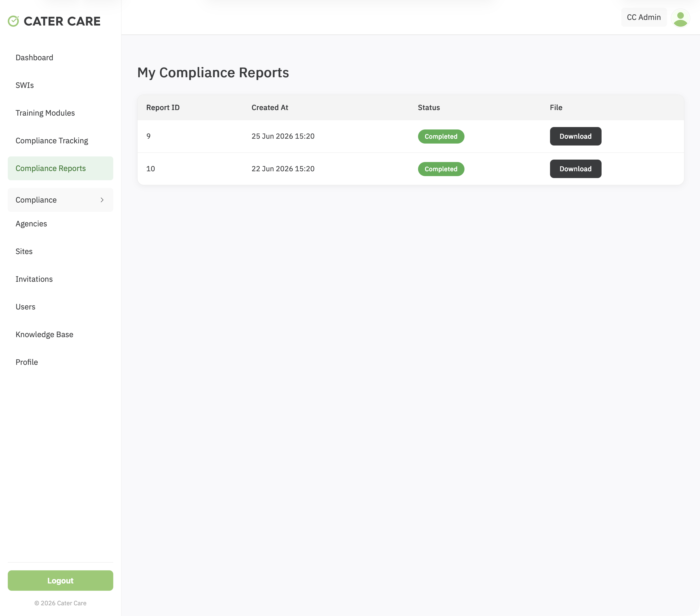Open the user avatar profile icon
This screenshot has height=616, width=700.
(680, 18)
